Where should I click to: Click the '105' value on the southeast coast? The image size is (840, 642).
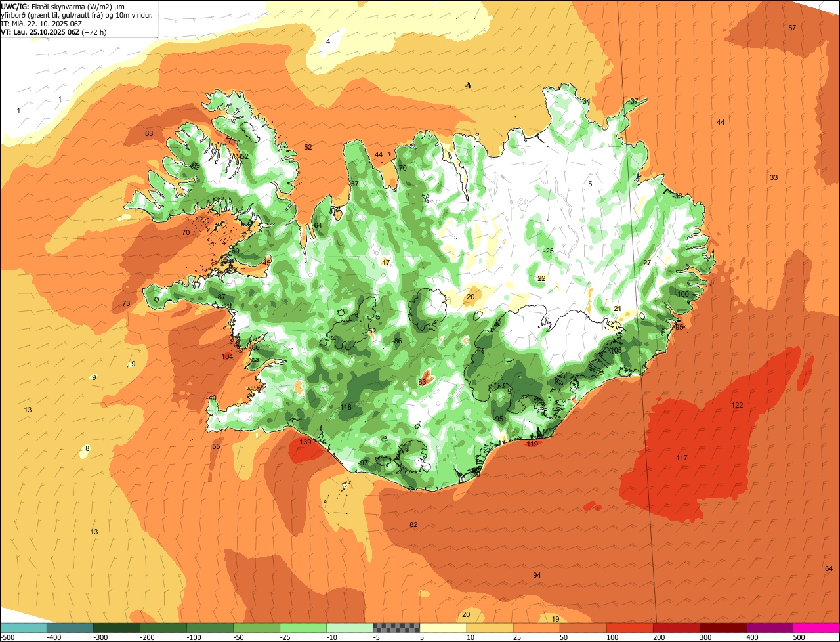tap(616, 351)
